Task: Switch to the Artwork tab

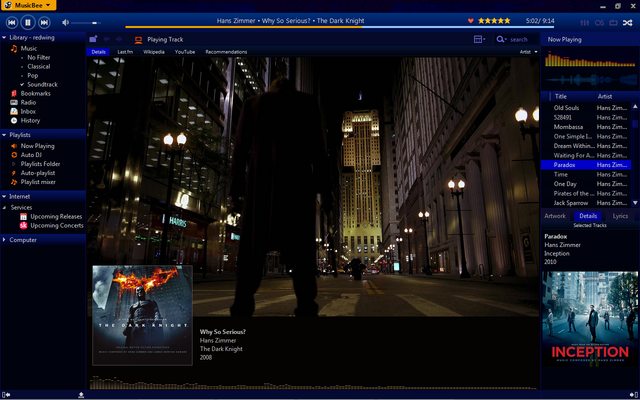Action: tap(555, 216)
